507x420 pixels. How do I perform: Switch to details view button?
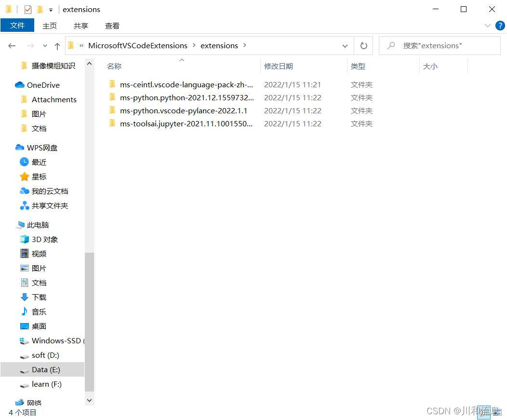[x=484, y=412]
